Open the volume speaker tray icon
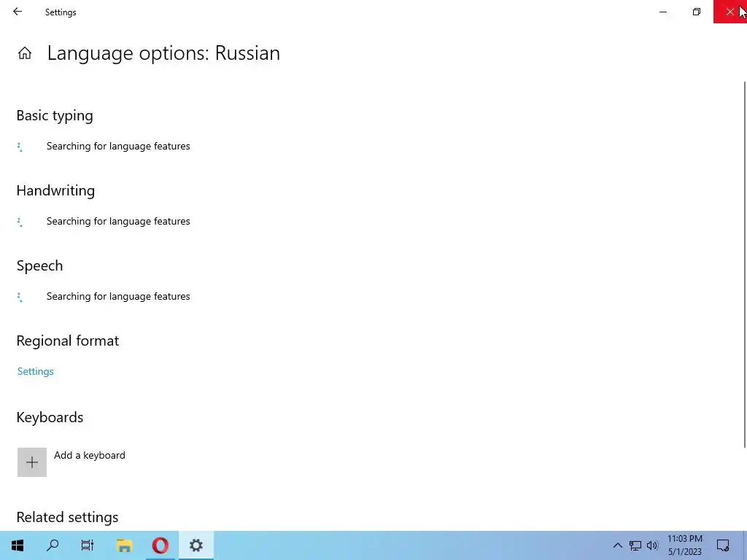This screenshot has height=560, width=747. (x=652, y=545)
